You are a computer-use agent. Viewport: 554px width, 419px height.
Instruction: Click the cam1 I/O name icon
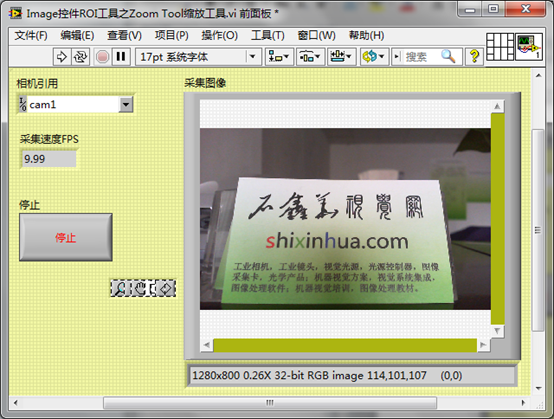pos(23,105)
